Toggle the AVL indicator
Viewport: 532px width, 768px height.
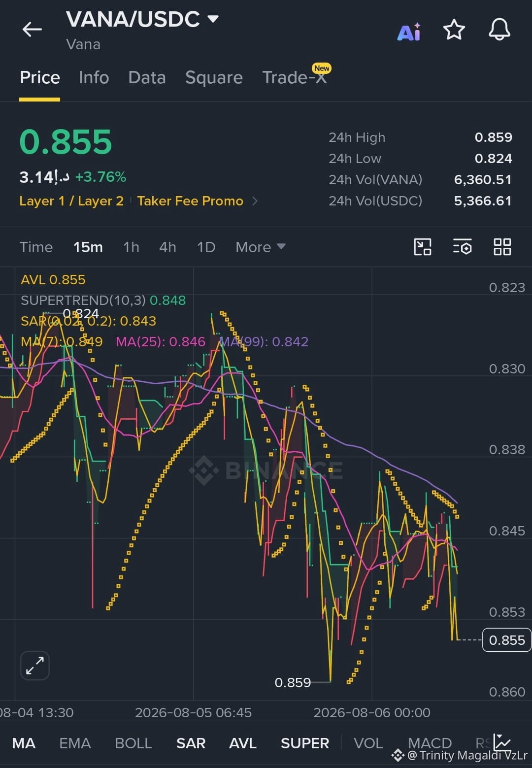242,743
